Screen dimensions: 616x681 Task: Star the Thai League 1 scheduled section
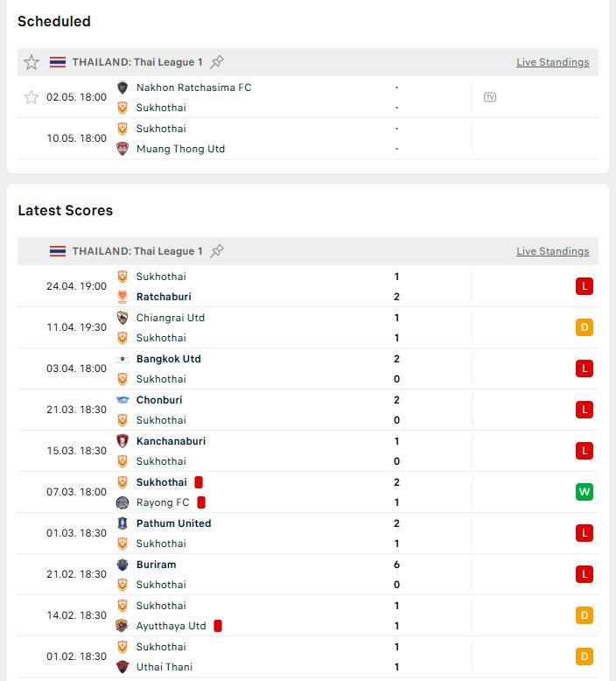coord(31,62)
